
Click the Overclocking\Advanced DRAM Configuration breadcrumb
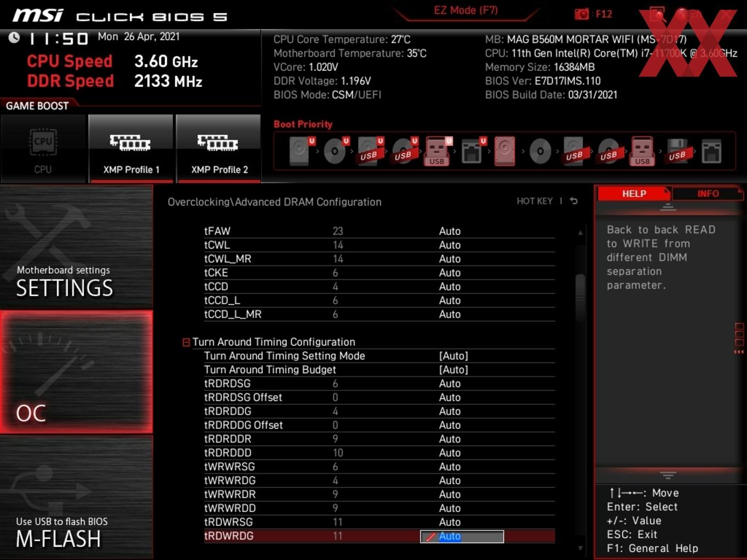(275, 201)
